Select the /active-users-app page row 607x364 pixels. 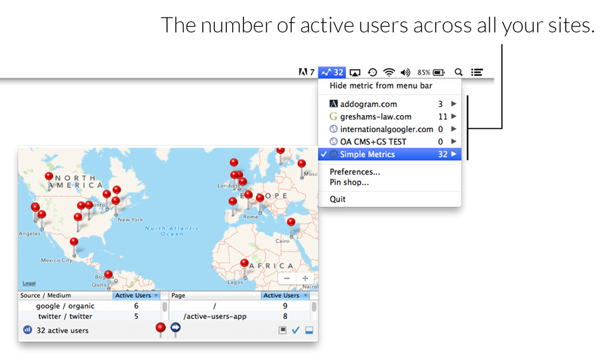point(240,316)
